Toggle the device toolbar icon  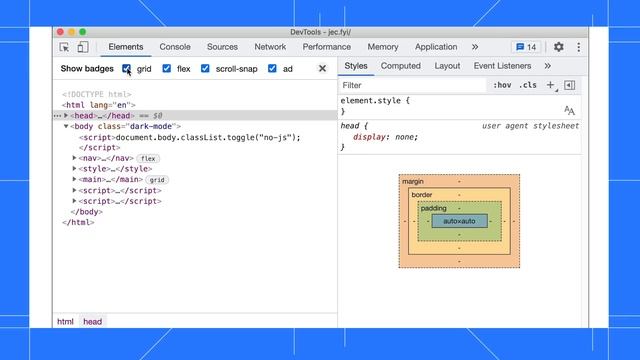pos(83,47)
